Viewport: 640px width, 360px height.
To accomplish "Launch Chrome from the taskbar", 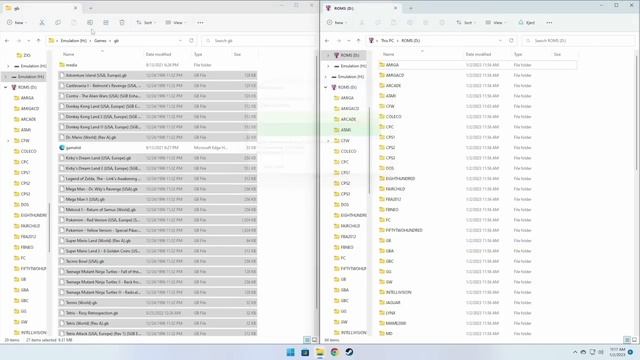I will coord(334,352).
